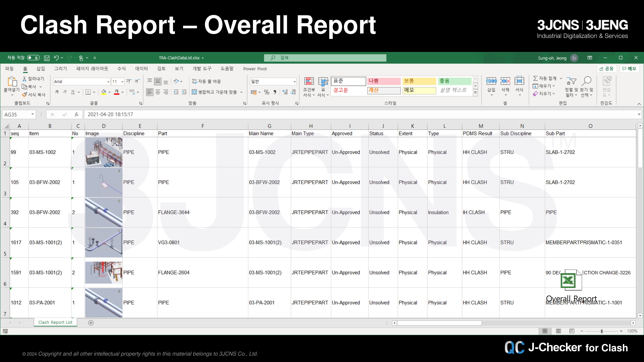Toggle the AutoSave switch
This screenshot has width=644, height=362.
(33, 58)
